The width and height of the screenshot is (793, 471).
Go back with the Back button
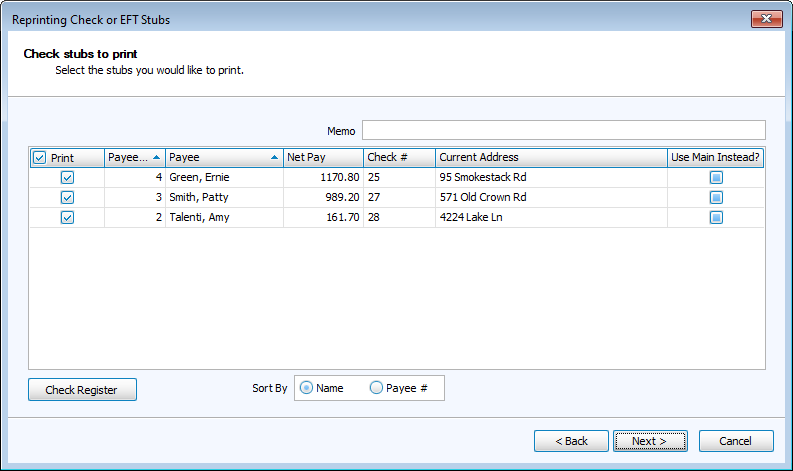pyautogui.click(x=571, y=441)
